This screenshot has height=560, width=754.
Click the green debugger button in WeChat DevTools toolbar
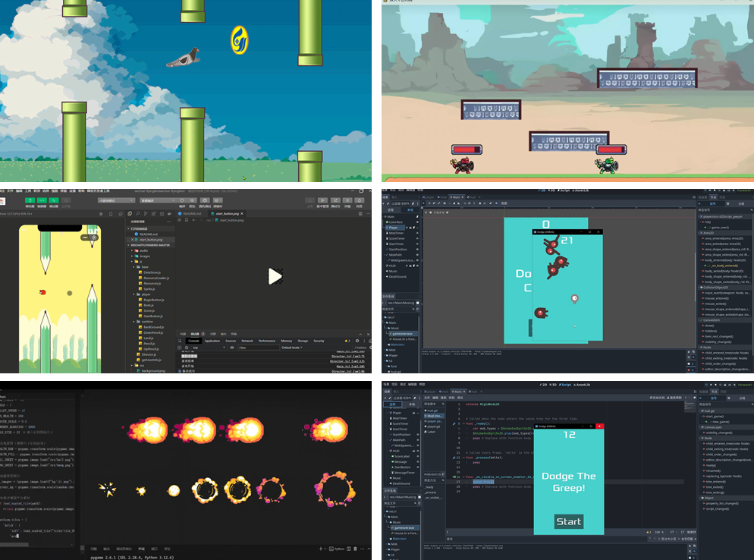(53, 200)
